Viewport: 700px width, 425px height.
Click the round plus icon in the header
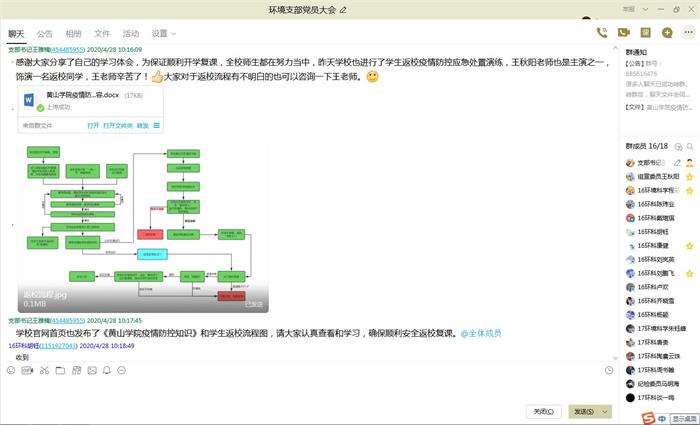point(667,33)
